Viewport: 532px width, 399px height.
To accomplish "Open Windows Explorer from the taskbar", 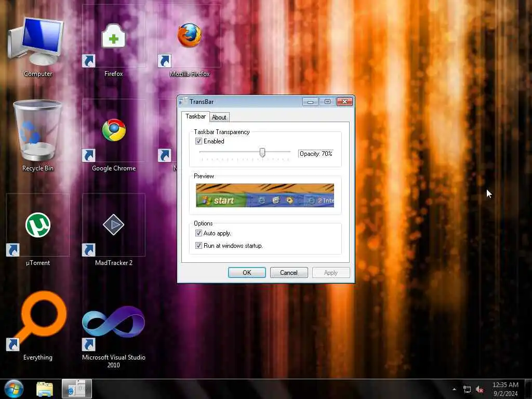I will pos(45,389).
